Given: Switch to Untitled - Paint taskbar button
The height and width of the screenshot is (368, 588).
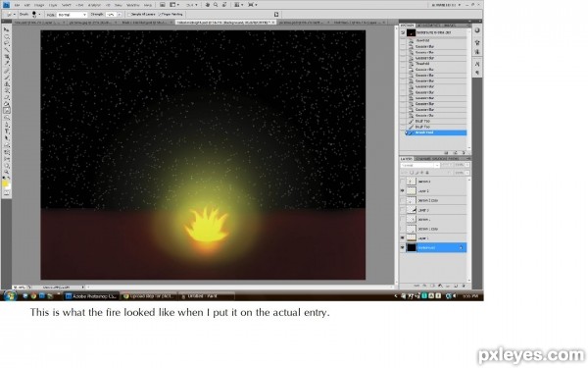Looking at the screenshot, I should point(207,296).
